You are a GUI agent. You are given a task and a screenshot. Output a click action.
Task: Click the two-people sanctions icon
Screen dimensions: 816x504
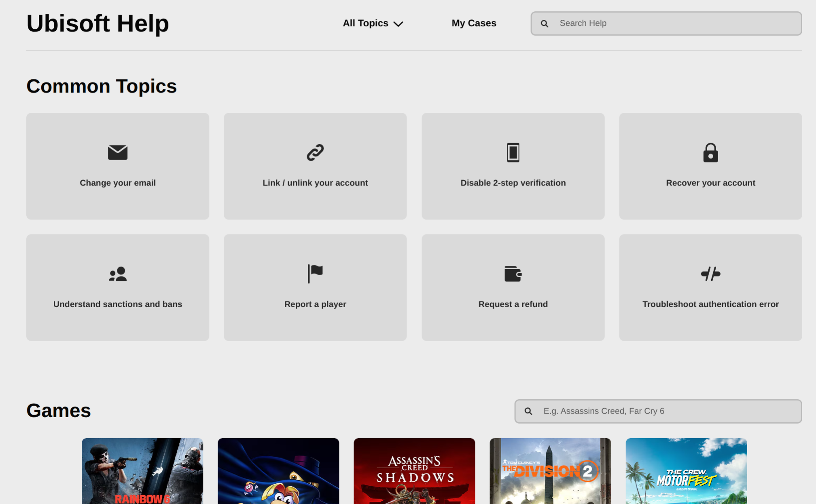[118, 274]
